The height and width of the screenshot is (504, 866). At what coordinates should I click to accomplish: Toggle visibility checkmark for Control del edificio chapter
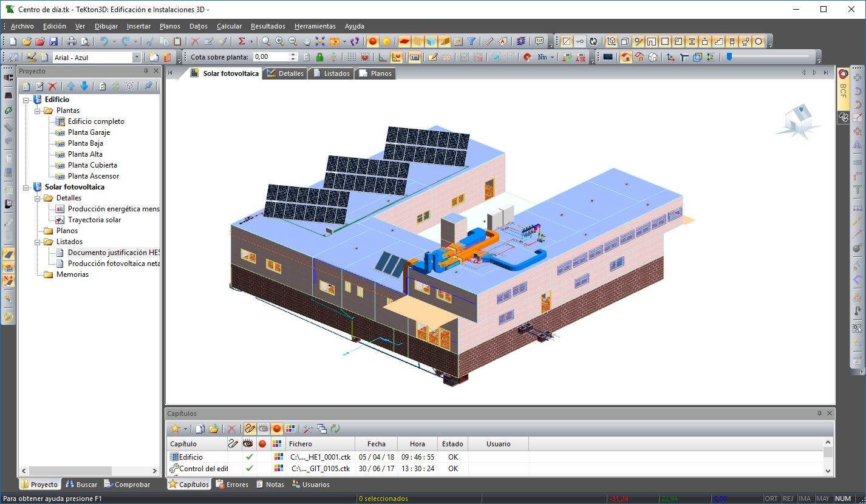(x=249, y=469)
